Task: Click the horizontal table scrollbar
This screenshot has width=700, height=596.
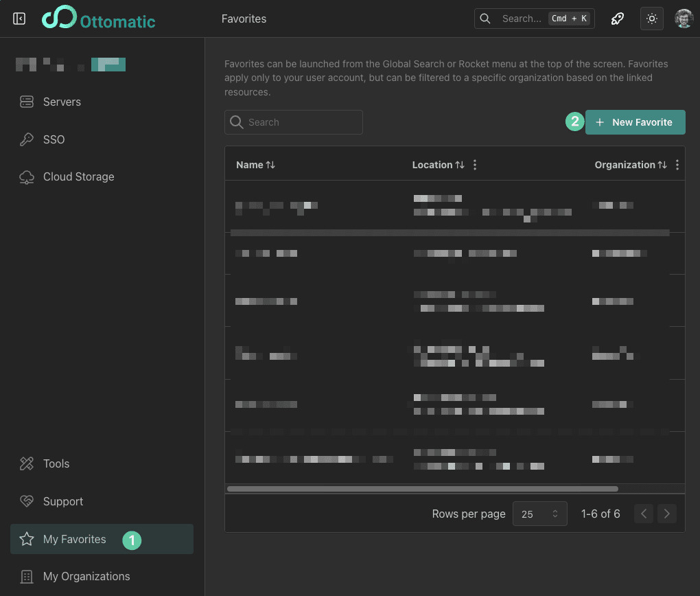Action: pyautogui.click(x=422, y=489)
